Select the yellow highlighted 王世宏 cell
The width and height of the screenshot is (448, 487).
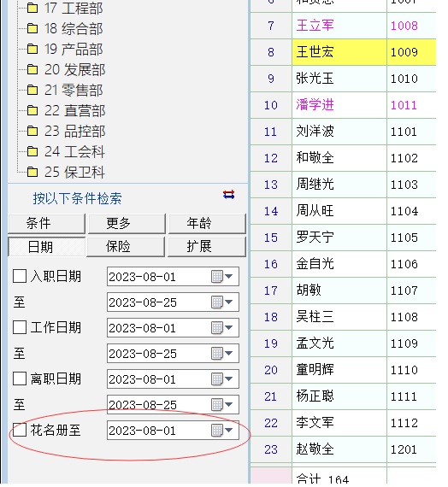pos(339,52)
